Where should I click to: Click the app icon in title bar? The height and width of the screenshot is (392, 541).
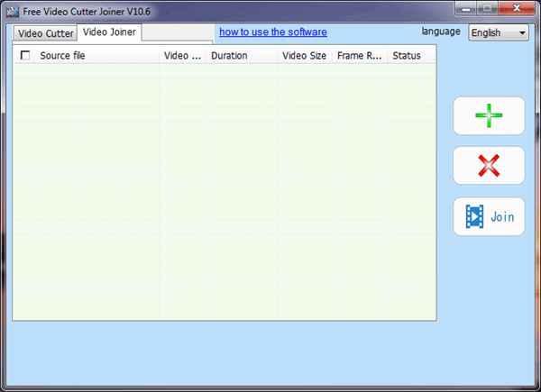tap(13, 10)
